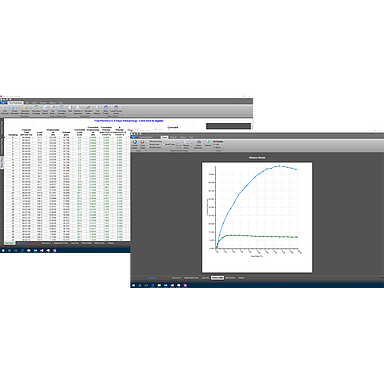The image size is (384, 384).
Task: Select the Mohr Circles bottom tab
Action: pyautogui.click(x=230, y=278)
